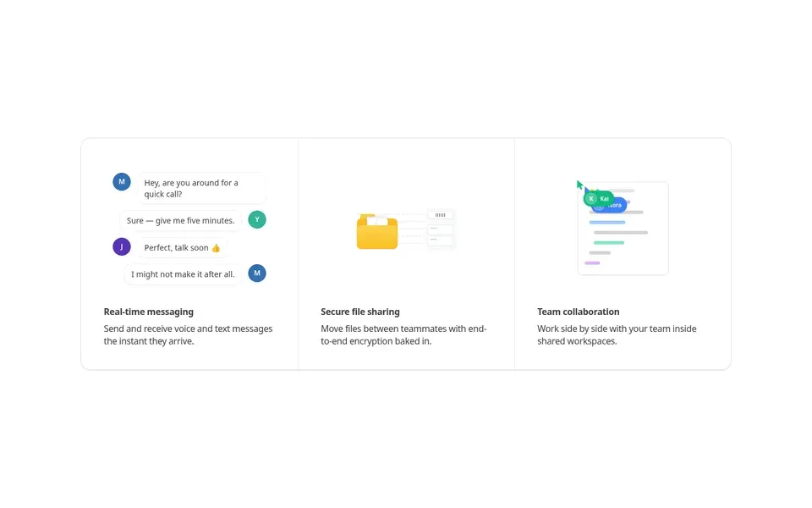Click the purple J avatar
Image resolution: width=812 pixels, height=508 pixels.
pos(122,246)
